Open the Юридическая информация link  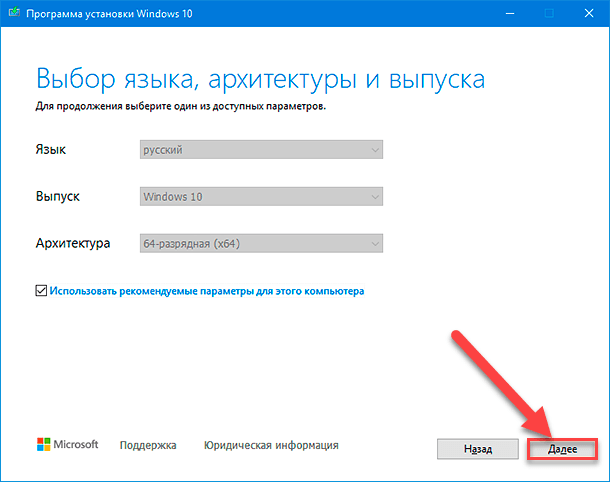[x=271, y=445]
